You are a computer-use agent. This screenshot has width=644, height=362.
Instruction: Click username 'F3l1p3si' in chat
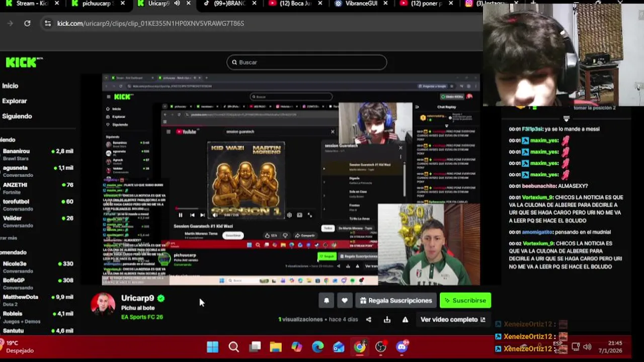click(x=532, y=129)
